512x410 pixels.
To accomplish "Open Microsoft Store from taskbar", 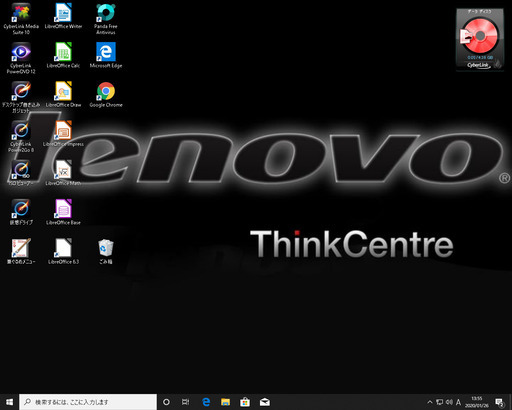I will [x=245, y=402].
